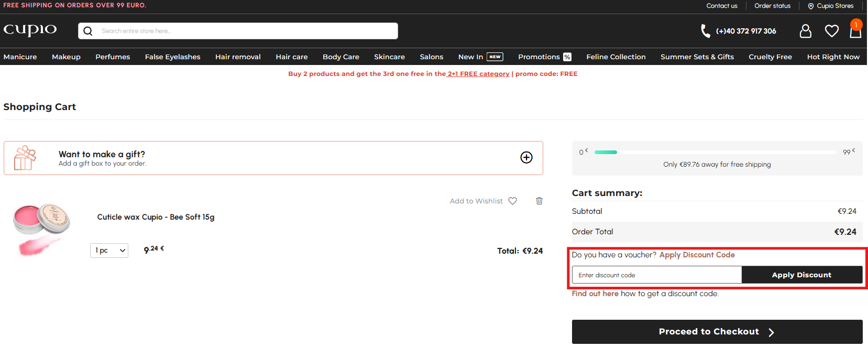Open the 1 pc quantity dropdown
This screenshot has width=868, height=347.
click(109, 251)
